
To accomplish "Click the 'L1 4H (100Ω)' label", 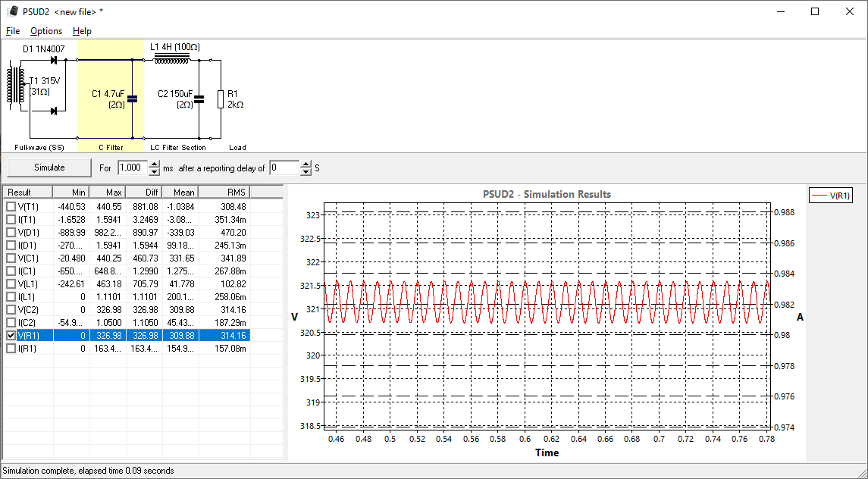I will point(175,47).
